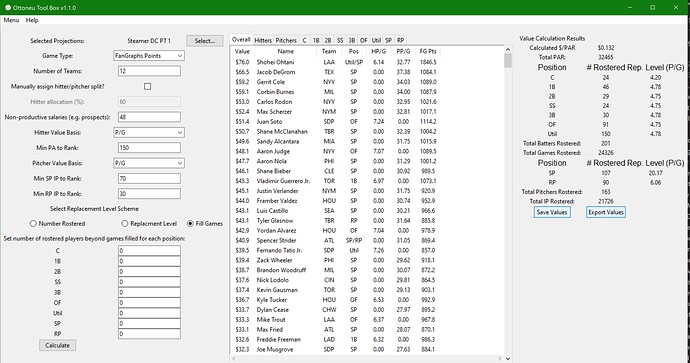
Task: Click the Ottoneu Tool Box app icon
Action: (7, 7)
